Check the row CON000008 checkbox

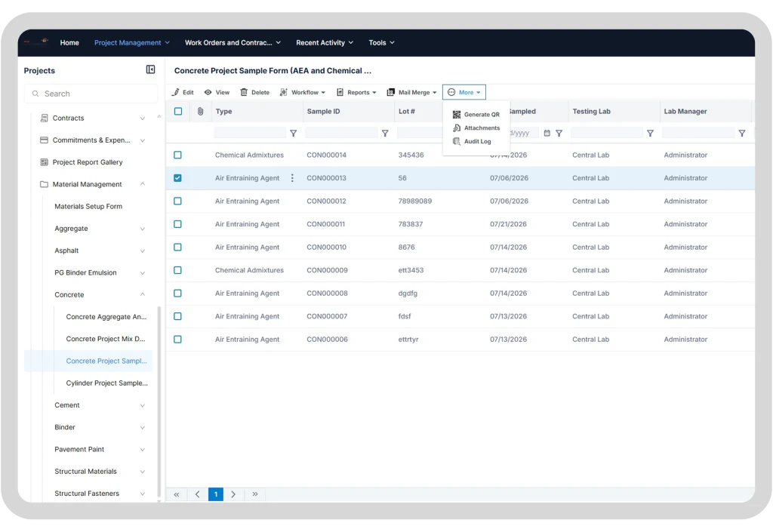tap(177, 293)
